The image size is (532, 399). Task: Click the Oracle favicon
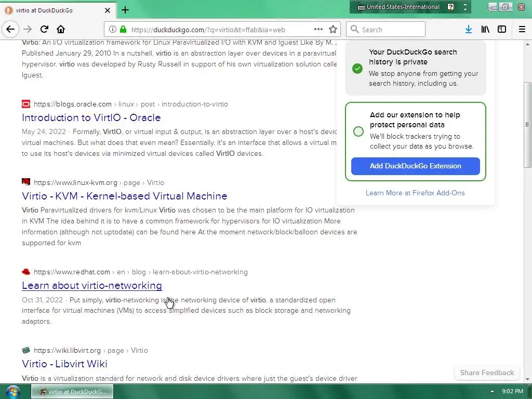tap(26, 104)
